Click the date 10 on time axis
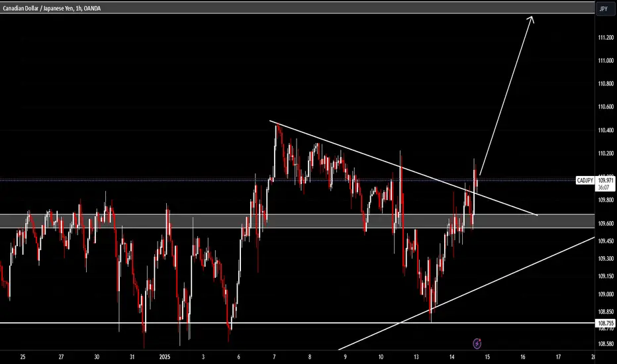This screenshot has height=364, width=617. tap(381, 357)
